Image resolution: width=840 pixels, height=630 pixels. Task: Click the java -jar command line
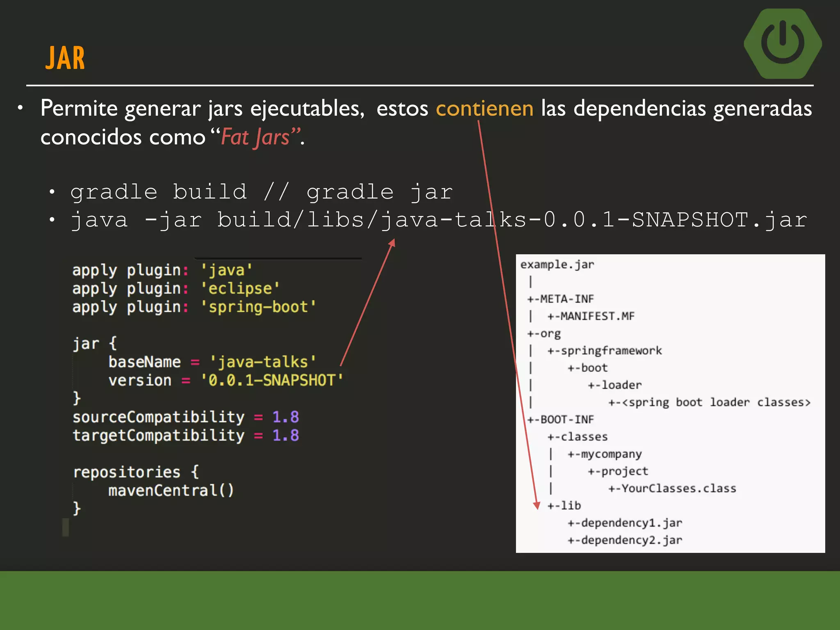tap(439, 220)
